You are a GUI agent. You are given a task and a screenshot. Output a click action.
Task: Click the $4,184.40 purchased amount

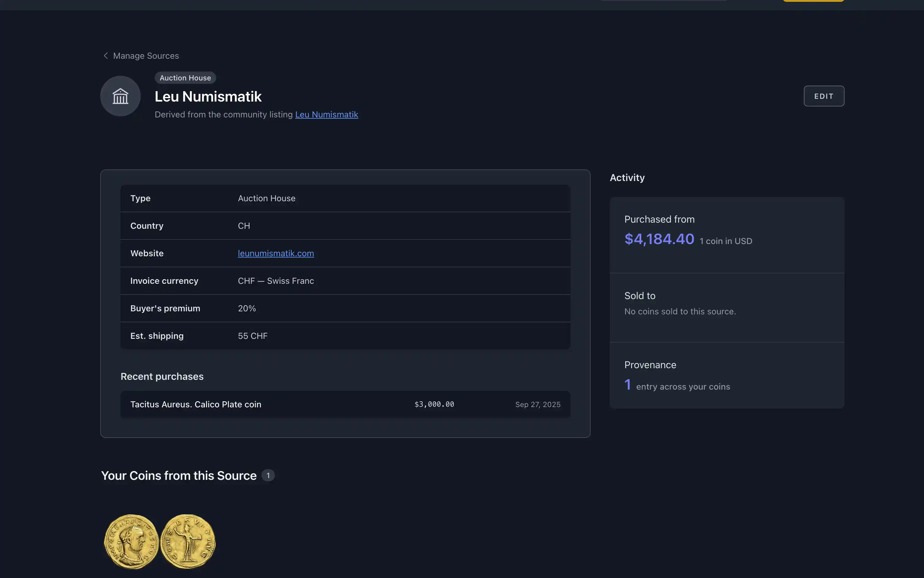point(659,239)
